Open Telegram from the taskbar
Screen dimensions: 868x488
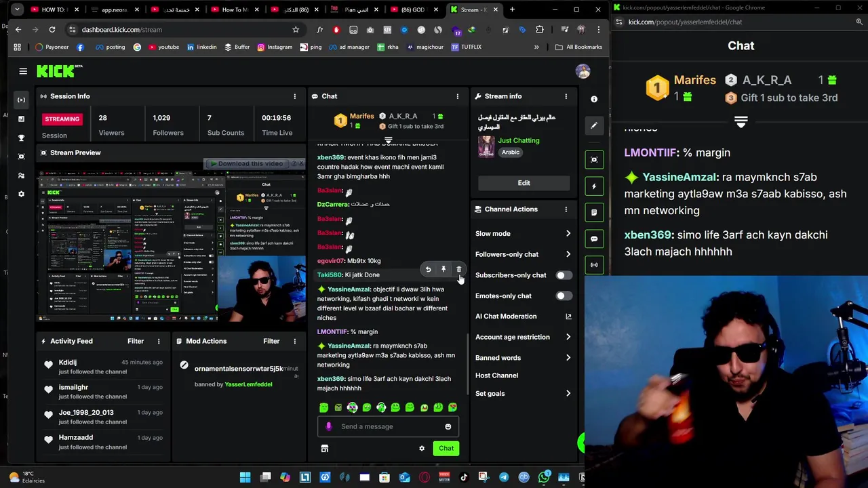(x=504, y=477)
